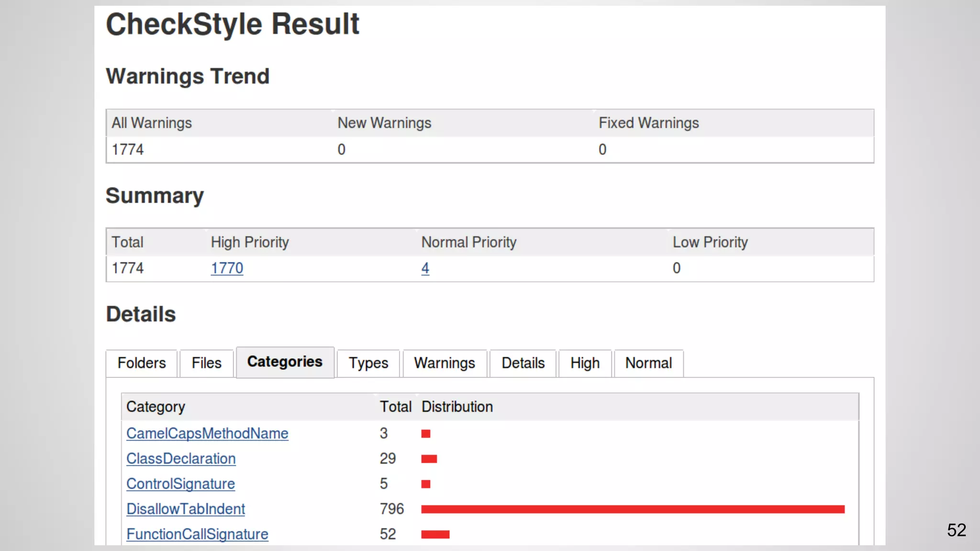Click the ControlSignature category link

180,484
